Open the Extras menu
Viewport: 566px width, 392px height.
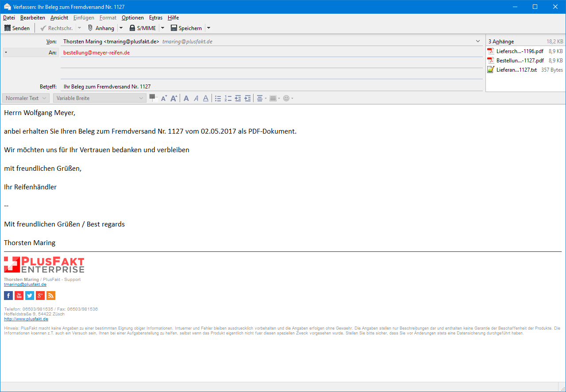tap(156, 18)
